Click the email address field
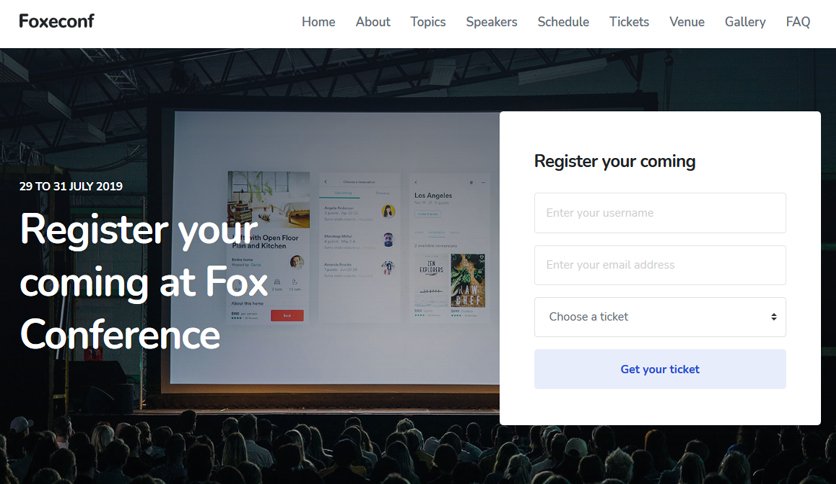The height and width of the screenshot is (484, 836). 660,265
